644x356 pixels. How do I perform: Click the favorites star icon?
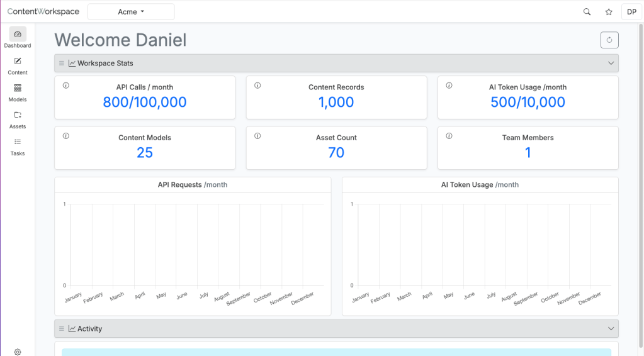[x=609, y=12]
